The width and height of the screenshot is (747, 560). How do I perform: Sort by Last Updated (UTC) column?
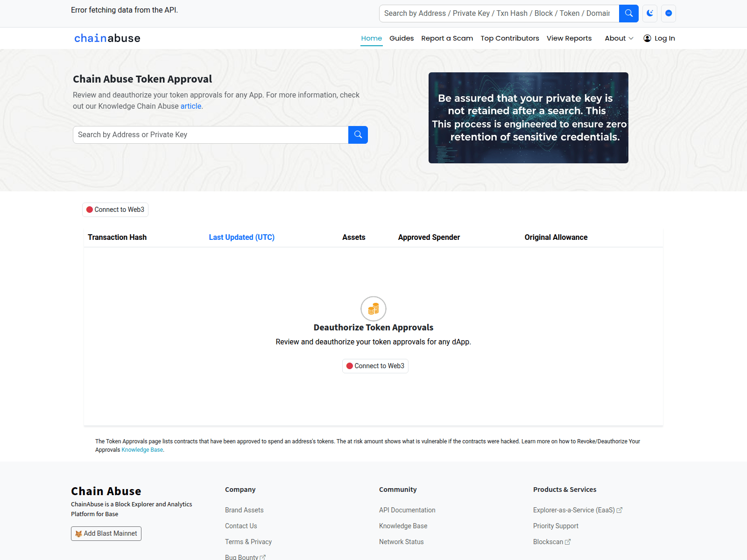pyautogui.click(x=241, y=237)
